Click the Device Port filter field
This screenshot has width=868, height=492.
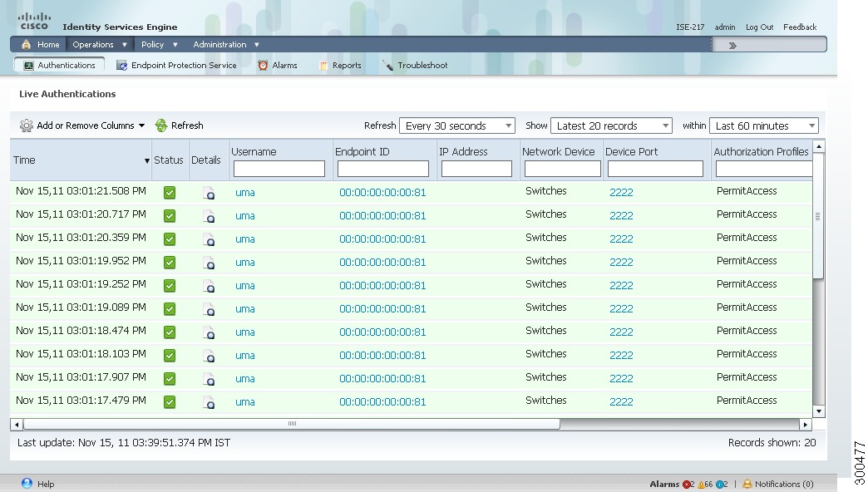click(655, 169)
